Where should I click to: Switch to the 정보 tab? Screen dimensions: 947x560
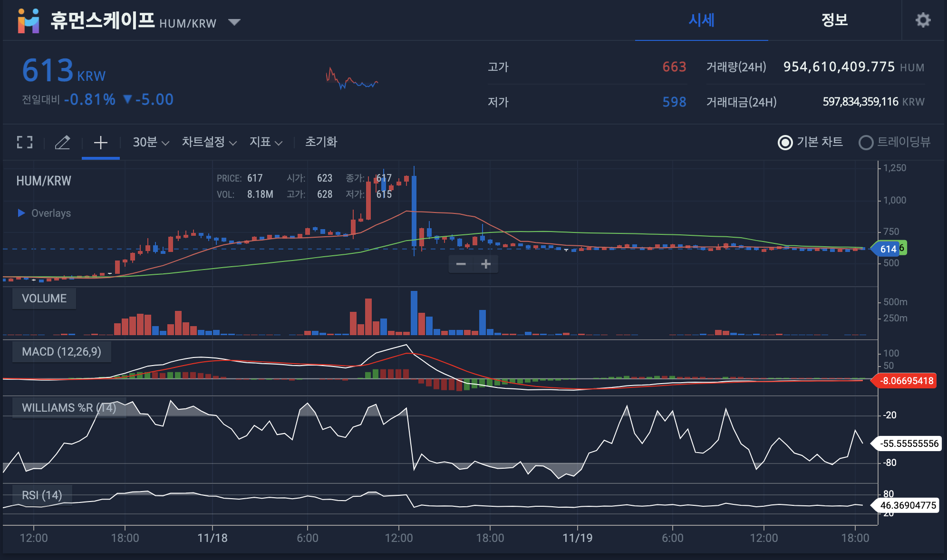(x=834, y=20)
